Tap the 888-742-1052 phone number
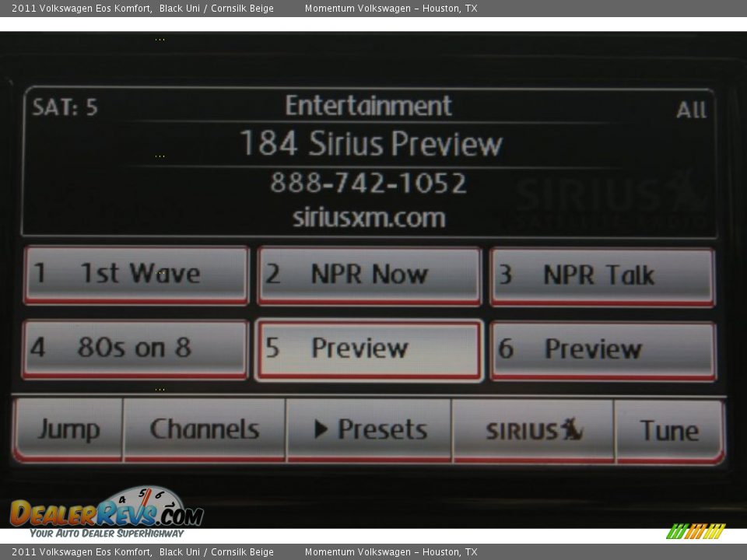This screenshot has height=560, width=747. [369, 184]
